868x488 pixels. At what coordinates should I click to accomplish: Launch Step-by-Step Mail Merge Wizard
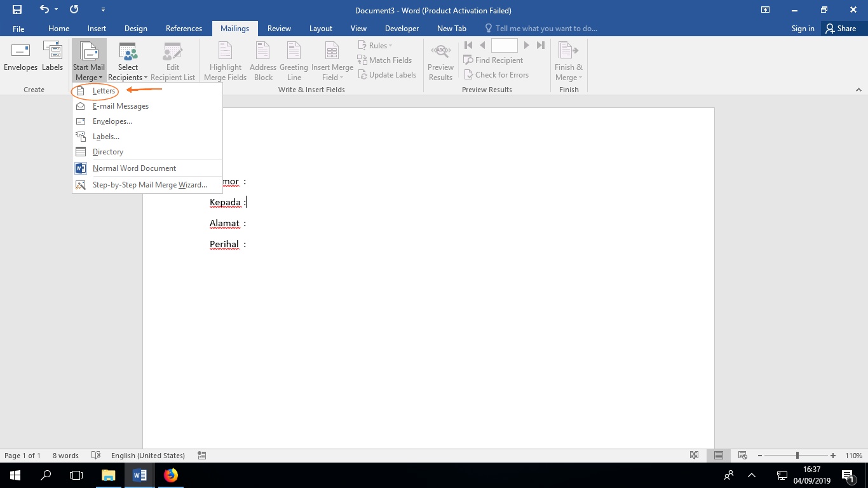149,185
